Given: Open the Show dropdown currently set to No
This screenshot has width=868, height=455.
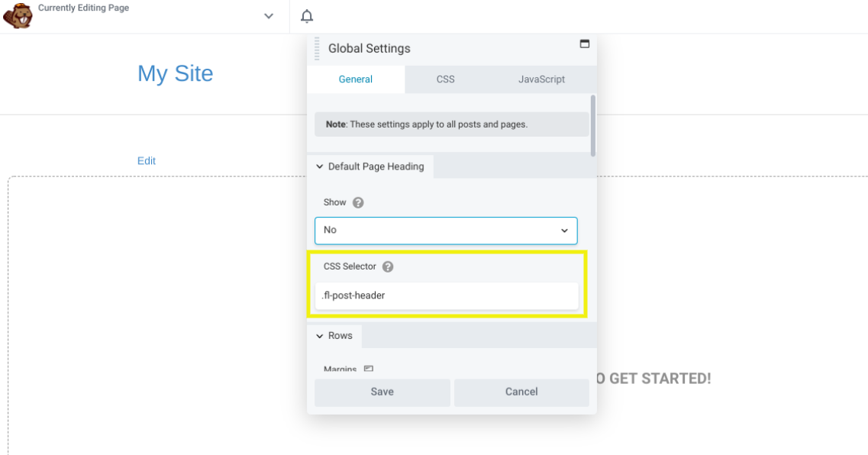Looking at the screenshot, I should click(x=446, y=231).
